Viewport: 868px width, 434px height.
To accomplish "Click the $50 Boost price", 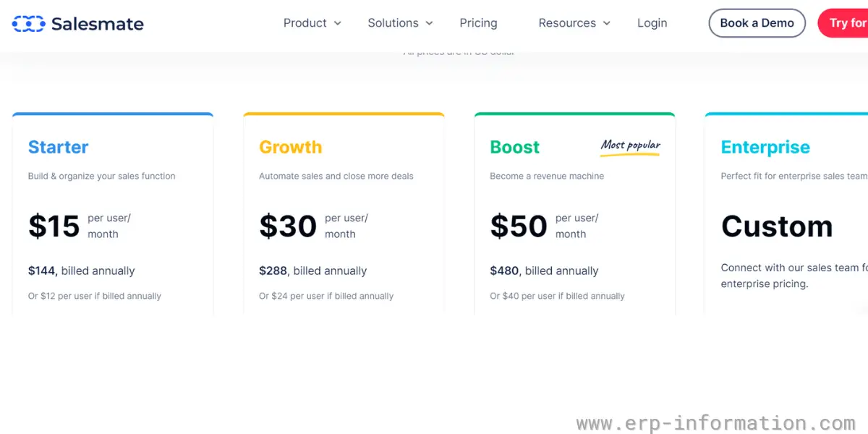I will pyautogui.click(x=518, y=226).
